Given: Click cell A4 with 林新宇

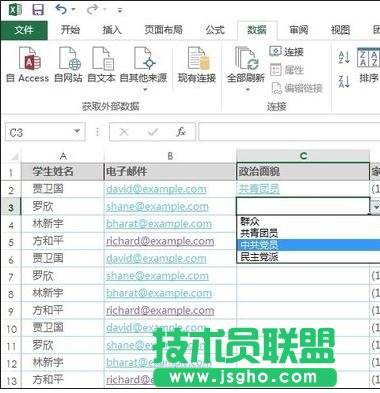Looking at the screenshot, I should (63, 224).
